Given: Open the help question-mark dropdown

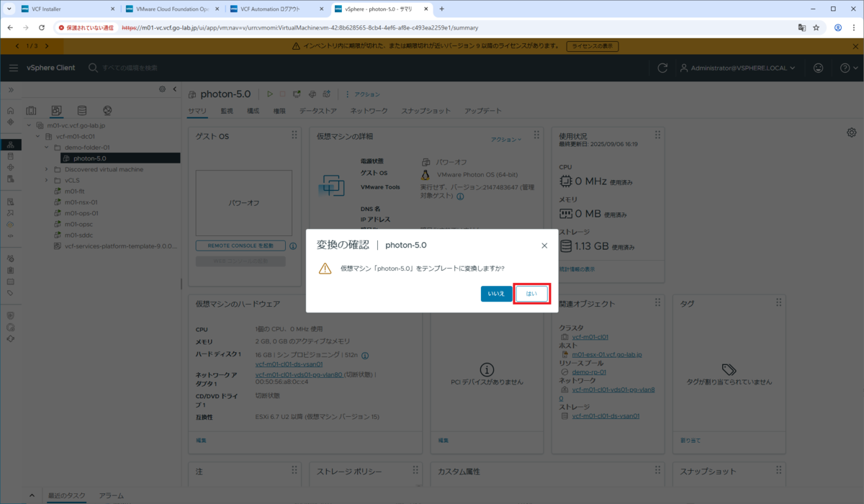Looking at the screenshot, I should (x=847, y=68).
